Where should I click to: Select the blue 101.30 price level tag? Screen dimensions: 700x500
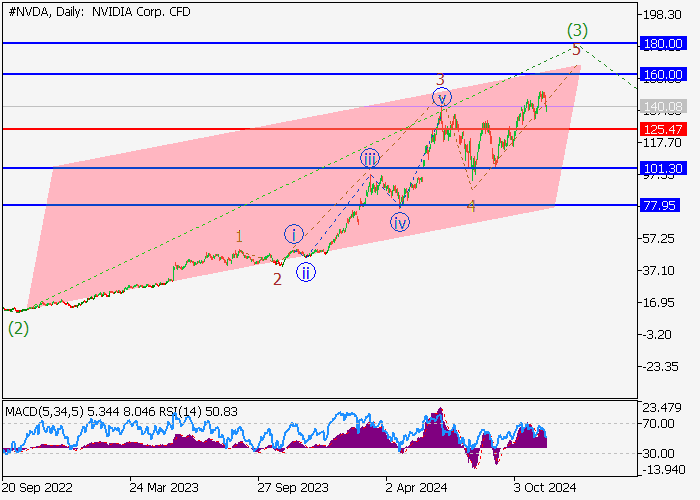[662, 169]
